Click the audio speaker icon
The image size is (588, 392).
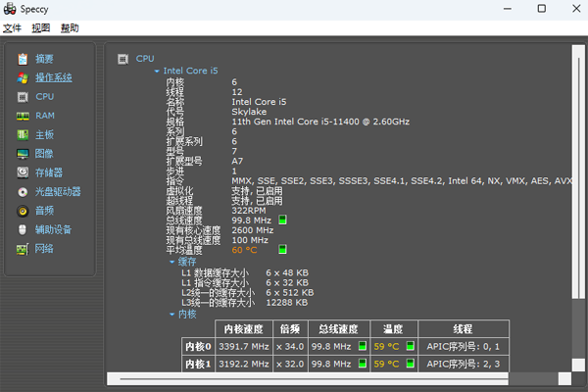click(23, 212)
